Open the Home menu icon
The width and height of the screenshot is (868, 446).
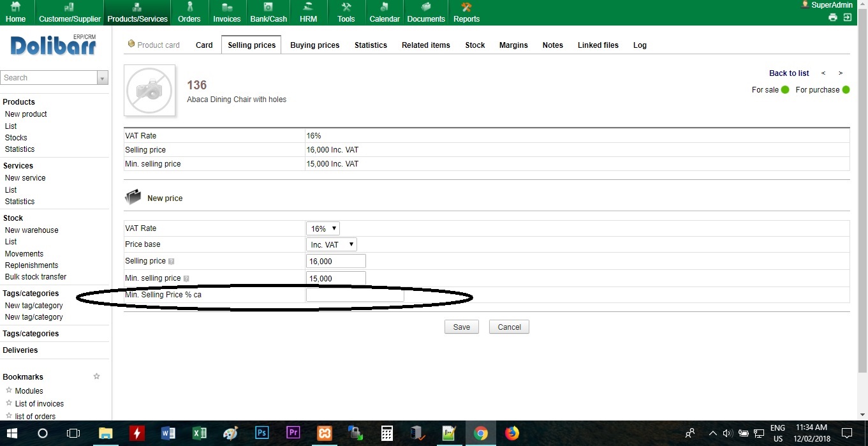[x=16, y=7]
